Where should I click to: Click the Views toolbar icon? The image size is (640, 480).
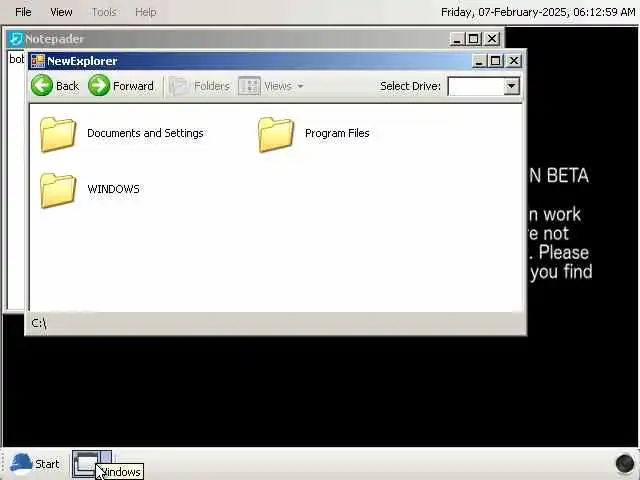pyautogui.click(x=249, y=86)
